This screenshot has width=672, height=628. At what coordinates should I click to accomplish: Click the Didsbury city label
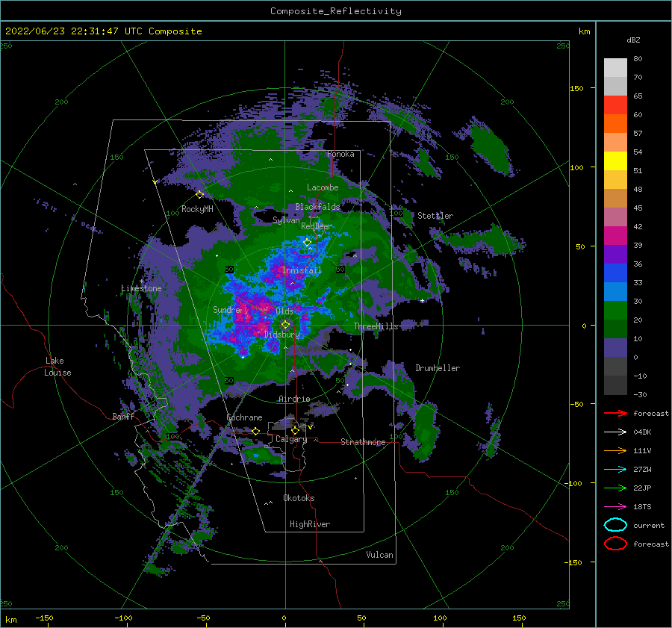click(x=282, y=335)
